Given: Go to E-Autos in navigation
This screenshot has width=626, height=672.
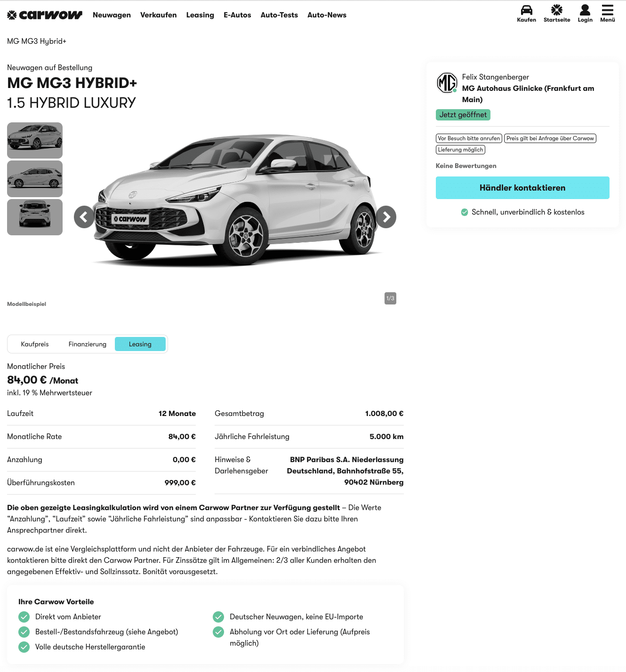Looking at the screenshot, I should pos(237,15).
